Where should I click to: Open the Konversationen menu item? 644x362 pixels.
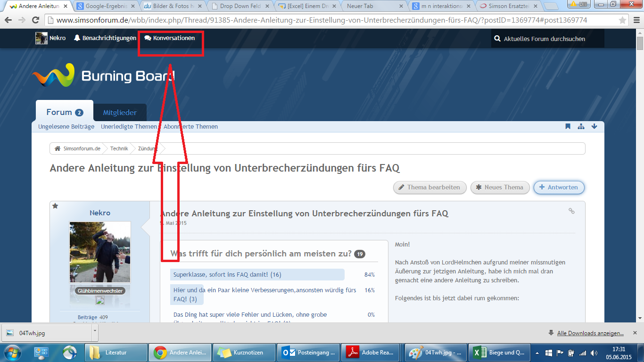tap(170, 38)
